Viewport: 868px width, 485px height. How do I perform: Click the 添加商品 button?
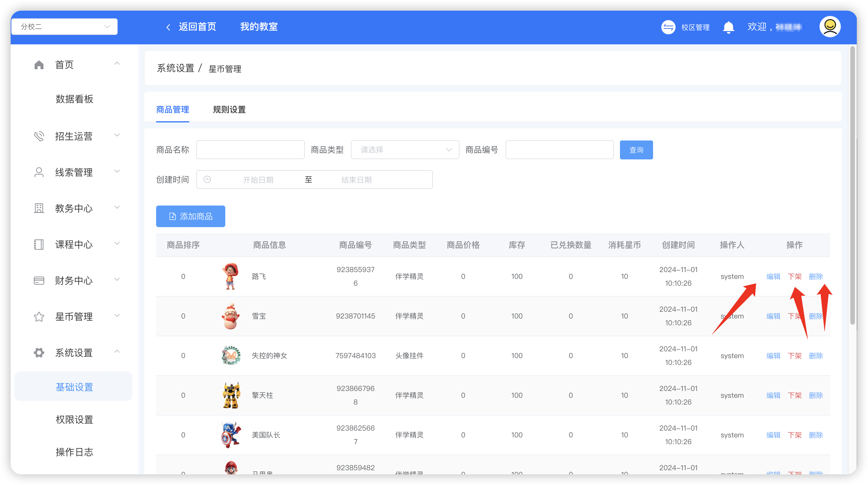click(190, 216)
